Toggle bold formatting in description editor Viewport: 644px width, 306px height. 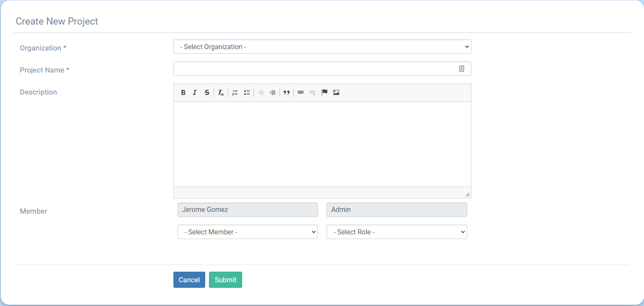(x=183, y=92)
